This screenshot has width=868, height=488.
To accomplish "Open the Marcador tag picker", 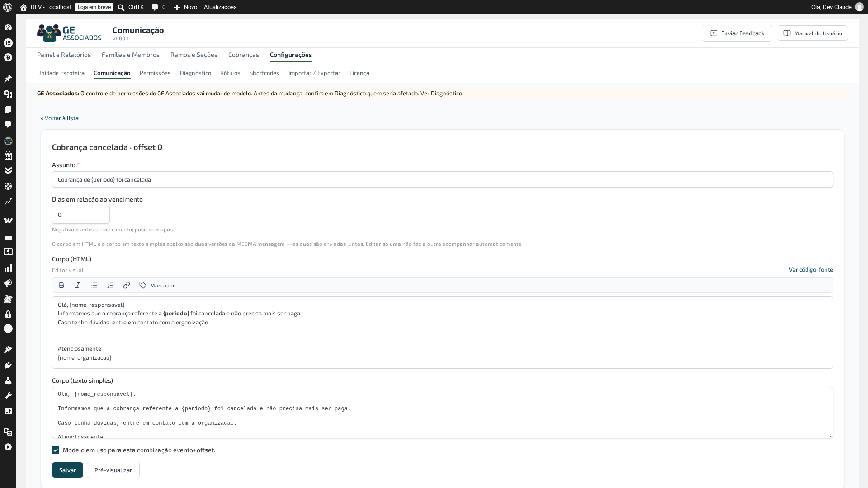I will click(x=157, y=285).
